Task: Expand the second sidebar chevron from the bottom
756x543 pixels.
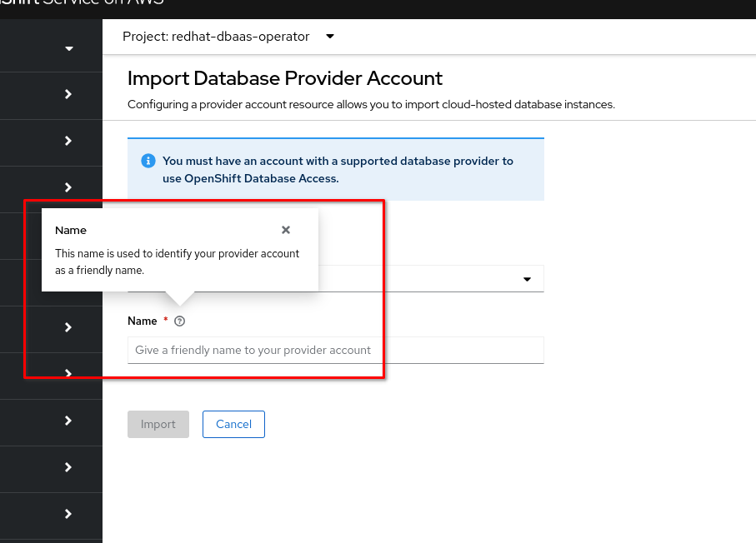Action: (68, 468)
